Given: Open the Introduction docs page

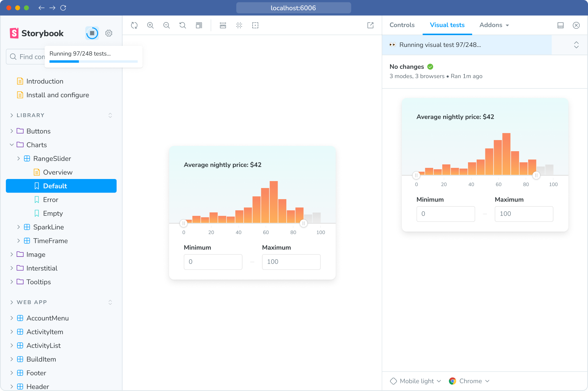Looking at the screenshot, I should point(45,81).
